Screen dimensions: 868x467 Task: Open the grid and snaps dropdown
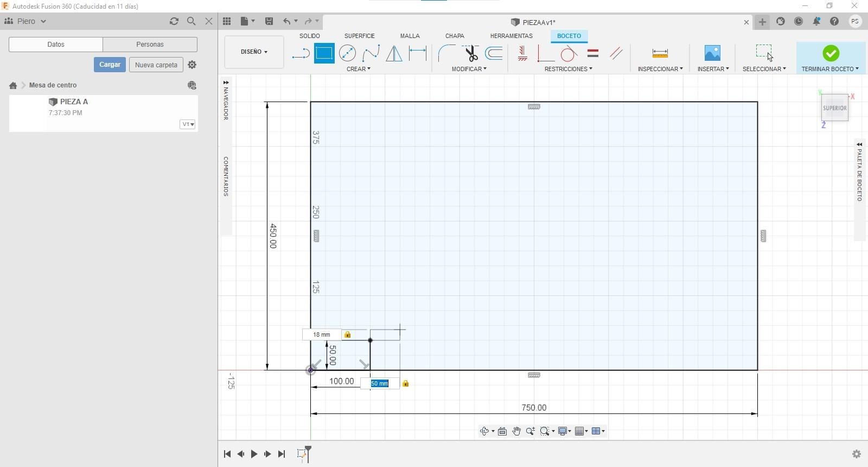pyautogui.click(x=582, y=431)
